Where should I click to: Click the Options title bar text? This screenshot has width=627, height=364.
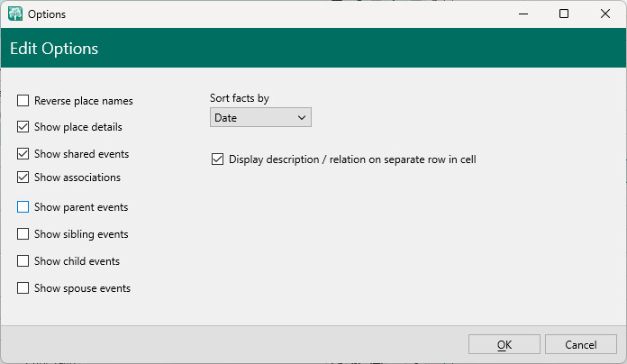47,14
